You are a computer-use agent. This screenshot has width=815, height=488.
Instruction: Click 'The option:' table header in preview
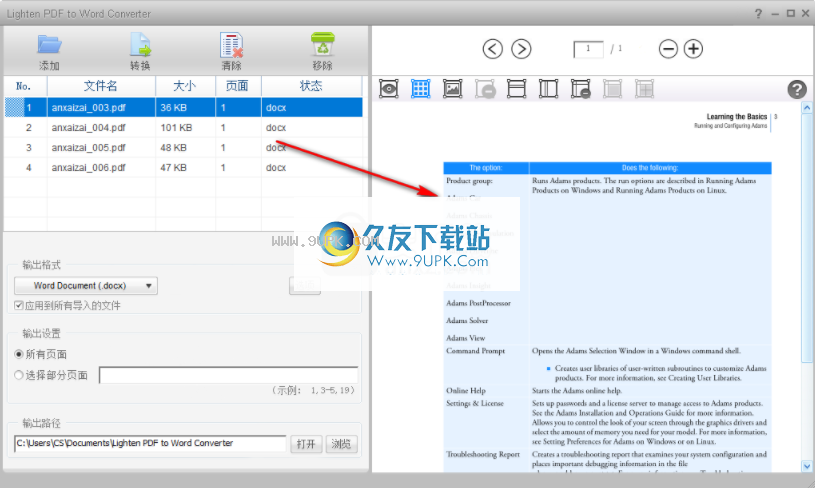[485, 168]
